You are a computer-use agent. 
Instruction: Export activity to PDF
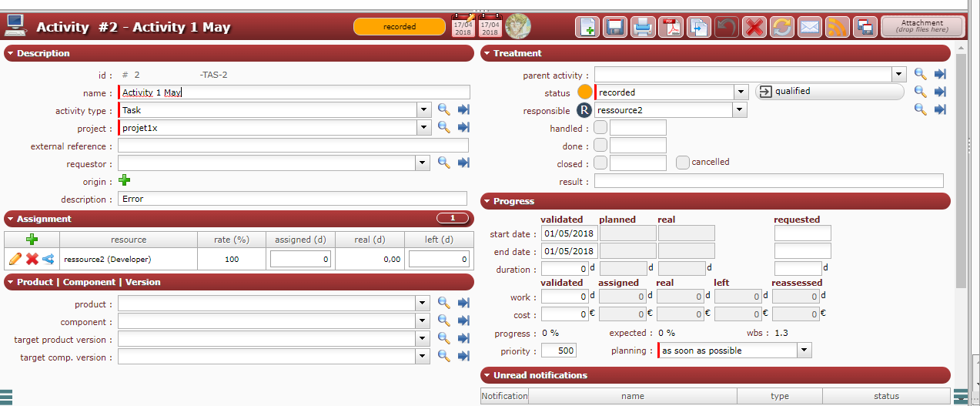click(671, 27)
